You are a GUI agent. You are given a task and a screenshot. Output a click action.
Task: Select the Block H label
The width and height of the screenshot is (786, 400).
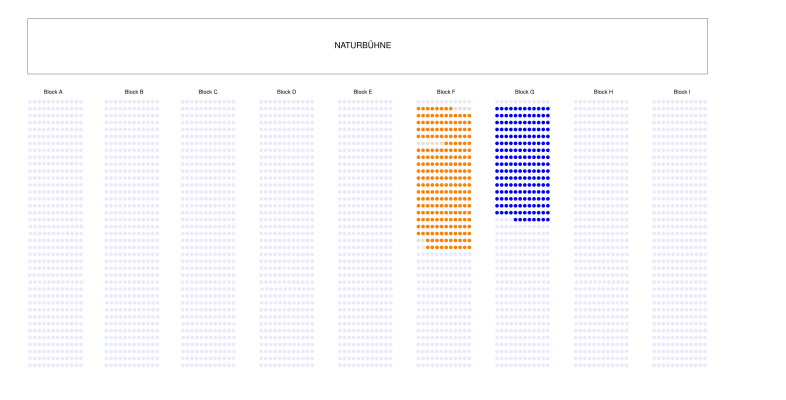(x=603, y=92)
